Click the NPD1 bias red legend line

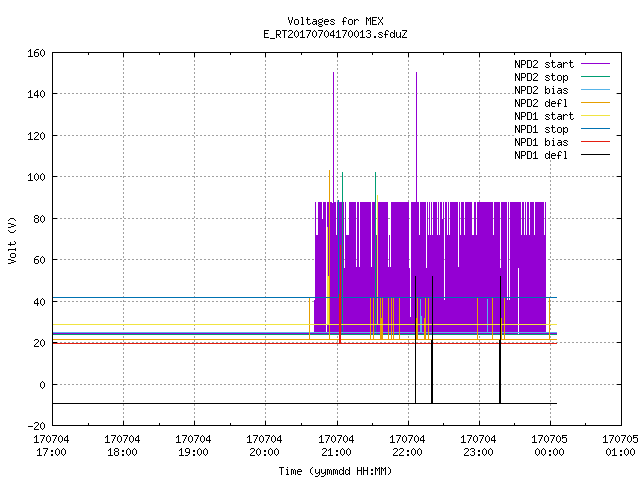coord(595,142)
